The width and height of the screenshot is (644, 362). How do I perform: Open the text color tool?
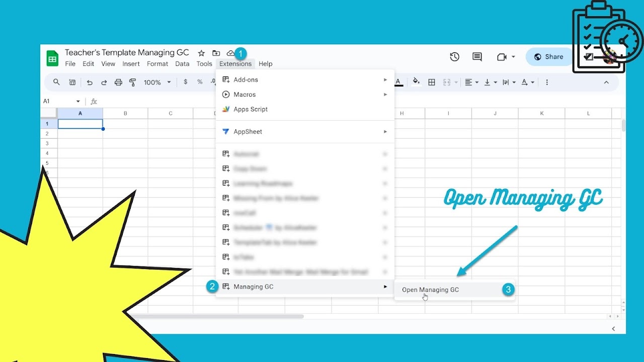click(x=398, y=82)
